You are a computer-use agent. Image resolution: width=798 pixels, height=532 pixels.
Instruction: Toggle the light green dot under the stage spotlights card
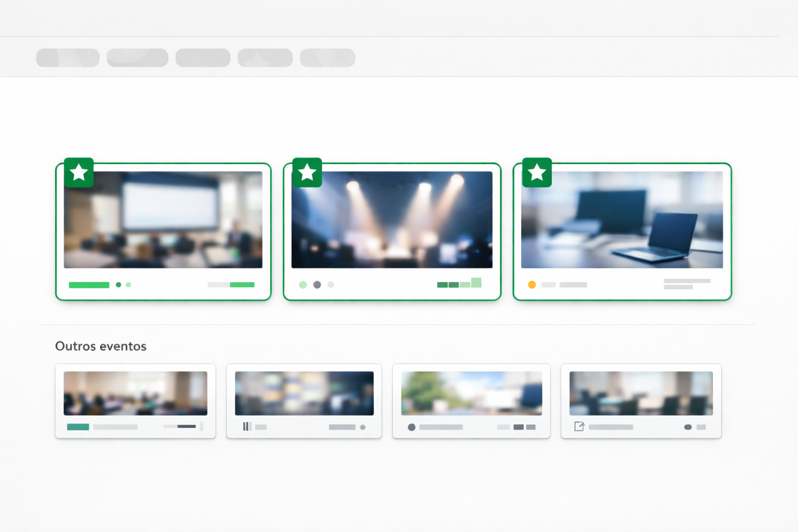[x=303, y=285]
